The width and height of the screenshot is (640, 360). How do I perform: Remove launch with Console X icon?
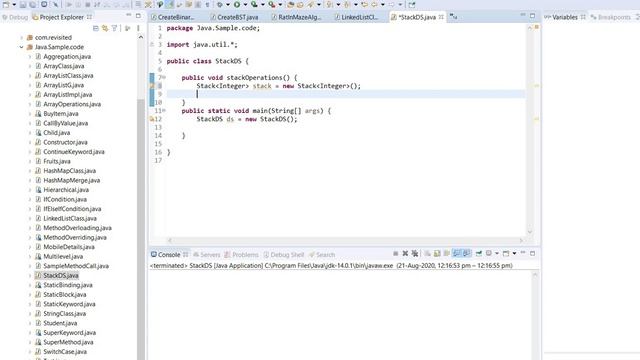point(405,253)
